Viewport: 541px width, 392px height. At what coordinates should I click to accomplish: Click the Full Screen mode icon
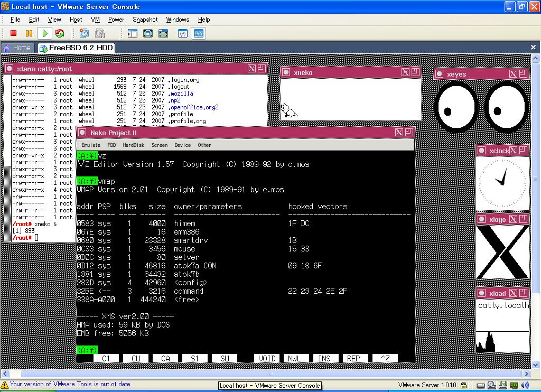coord(163,33)
